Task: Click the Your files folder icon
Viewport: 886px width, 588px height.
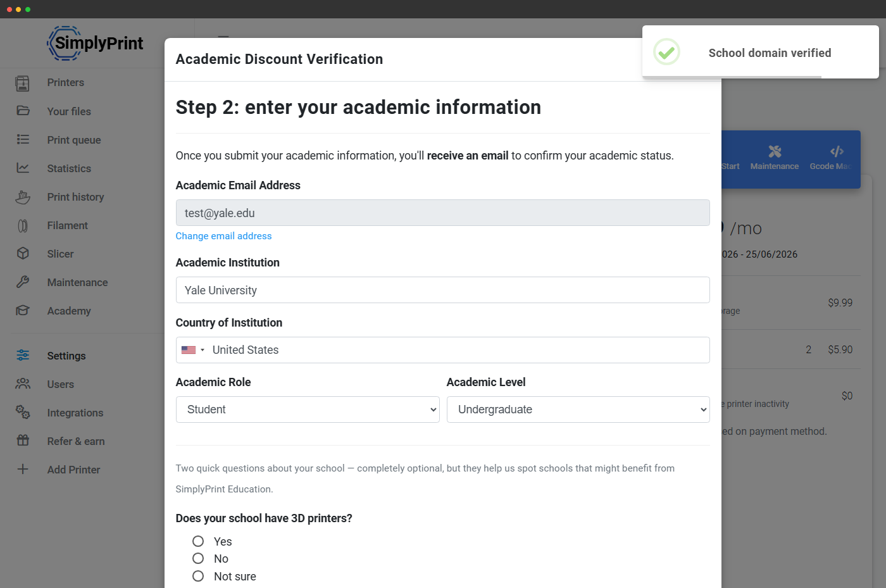Action: 23,111
